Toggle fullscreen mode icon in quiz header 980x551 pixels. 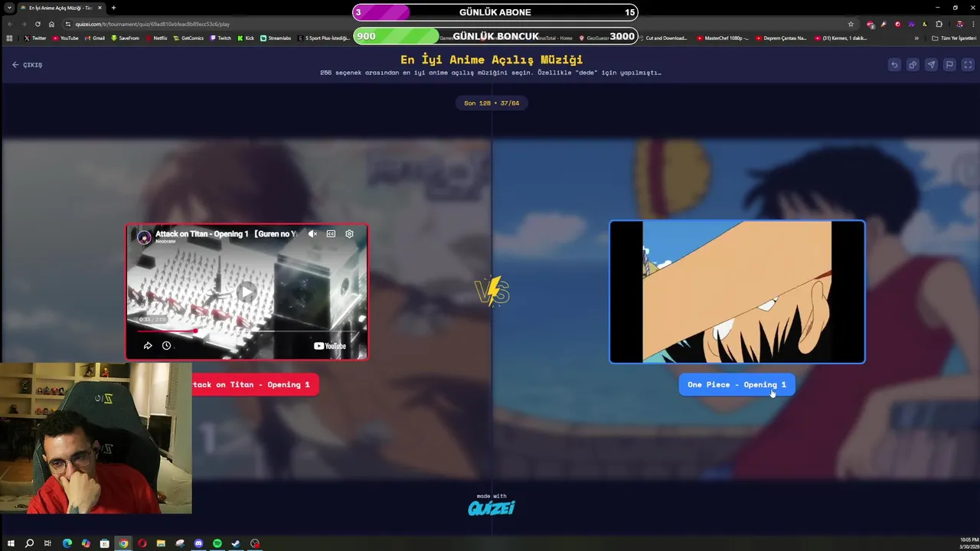point(968,65)
